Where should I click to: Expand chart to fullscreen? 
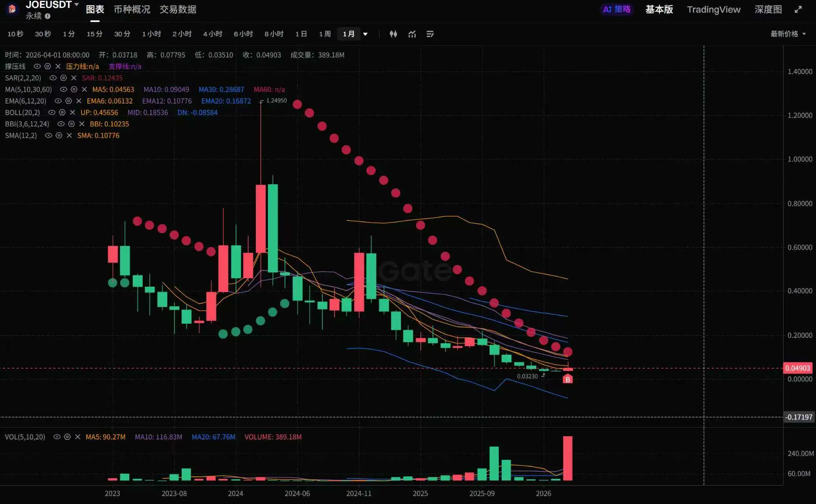click(x=798, y=9)
